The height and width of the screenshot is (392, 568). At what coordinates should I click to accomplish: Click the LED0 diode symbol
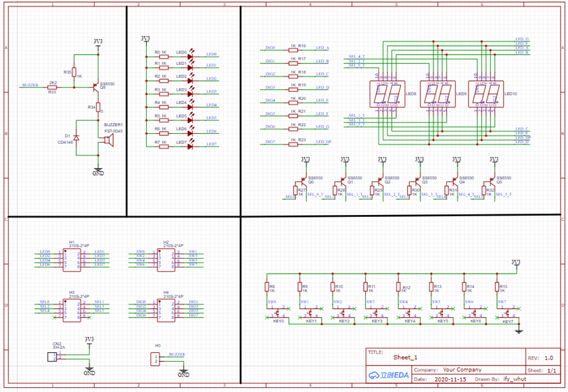(x=190, y=53)
